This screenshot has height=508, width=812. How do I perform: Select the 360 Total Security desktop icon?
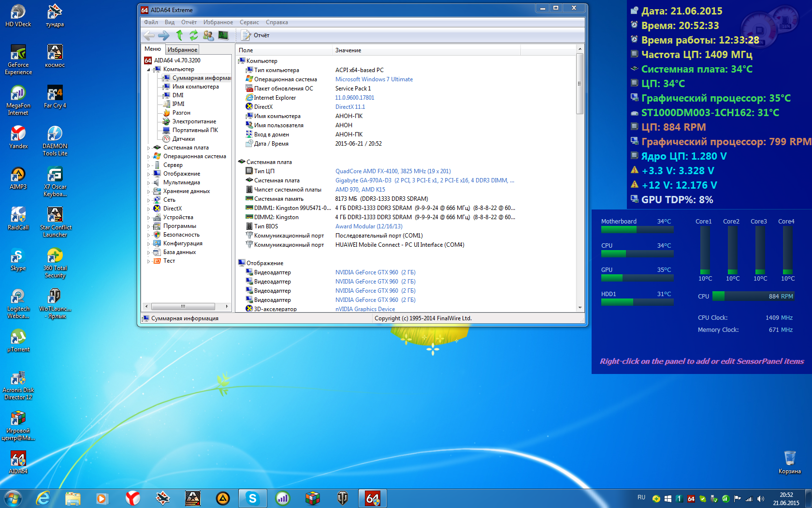pos(55,264)
